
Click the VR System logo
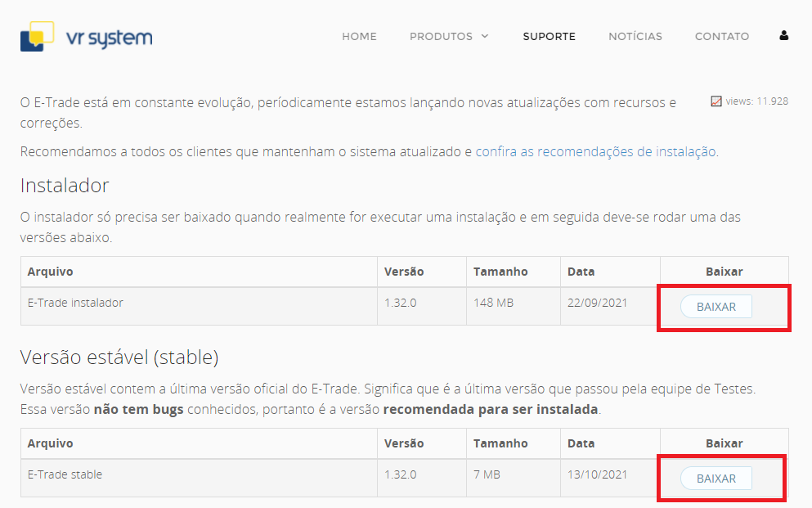point(87,36)
